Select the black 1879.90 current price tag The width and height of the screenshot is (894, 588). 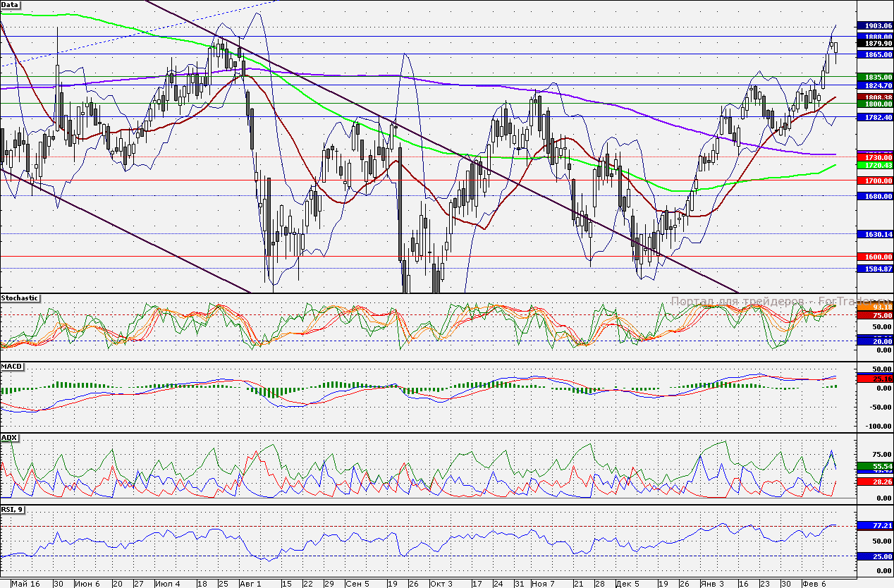click(x=874, y=44)
